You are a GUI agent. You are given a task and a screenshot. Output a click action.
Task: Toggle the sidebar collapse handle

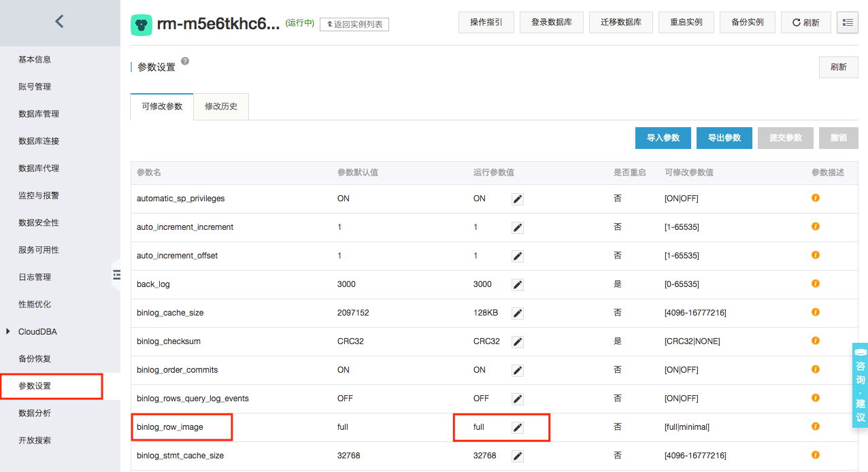pos(116,274)
